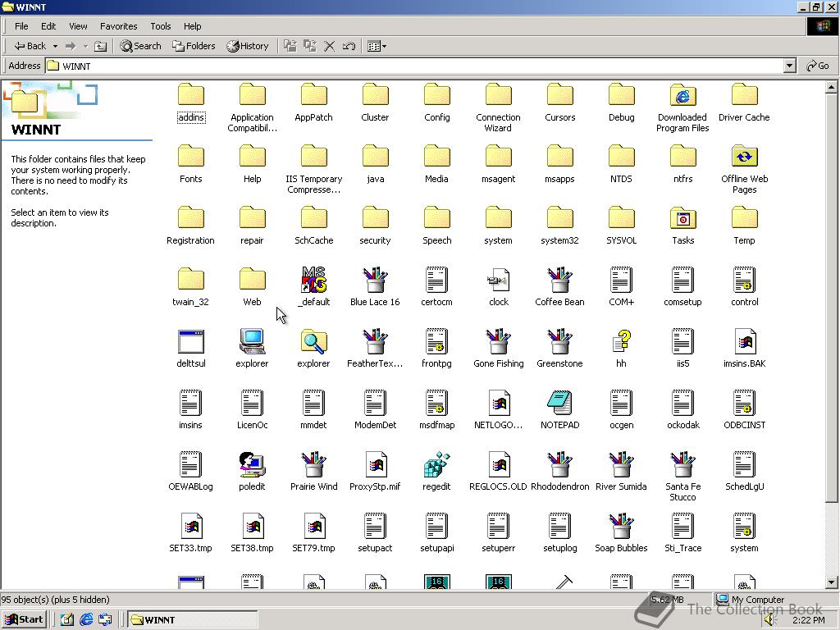
Task: Click the Up one level icon
Action: pos(100,46)
